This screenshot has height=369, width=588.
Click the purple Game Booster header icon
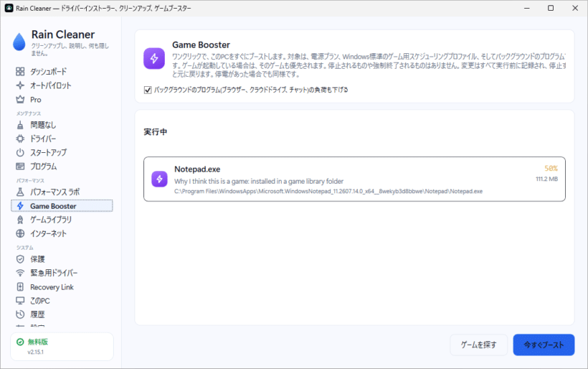click(x=154, y=59)
